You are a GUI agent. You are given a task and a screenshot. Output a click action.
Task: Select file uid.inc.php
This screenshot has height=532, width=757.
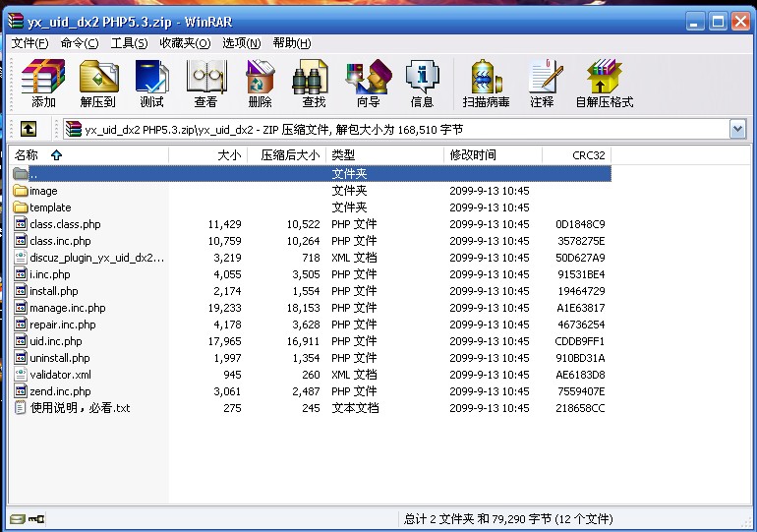[56, 341]
